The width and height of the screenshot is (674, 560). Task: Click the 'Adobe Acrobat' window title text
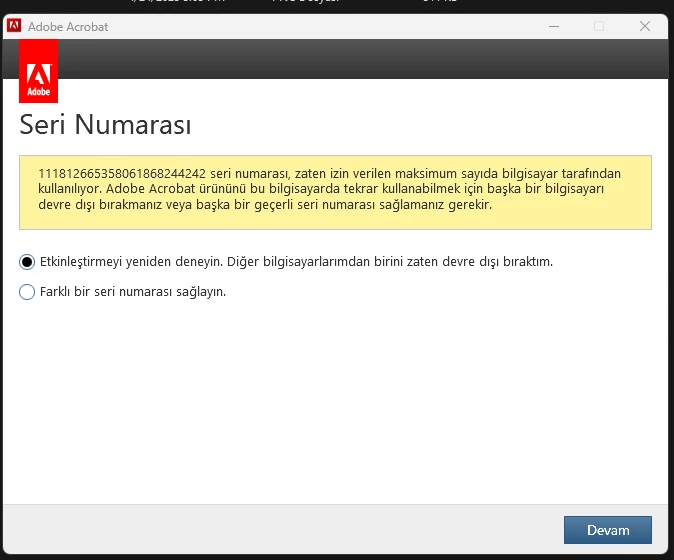[68, 27]
